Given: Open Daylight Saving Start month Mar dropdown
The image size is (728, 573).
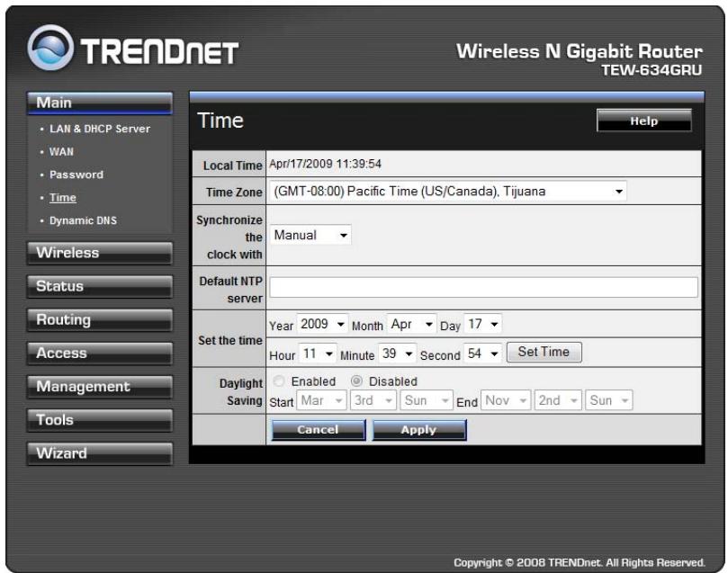Looking at the screenshot, I should point(322,400).
